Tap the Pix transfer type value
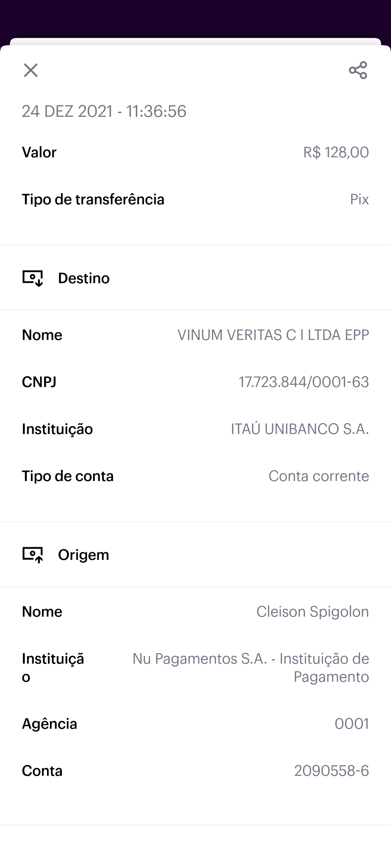Screen dimensions: 391x868 pos(359,199)
